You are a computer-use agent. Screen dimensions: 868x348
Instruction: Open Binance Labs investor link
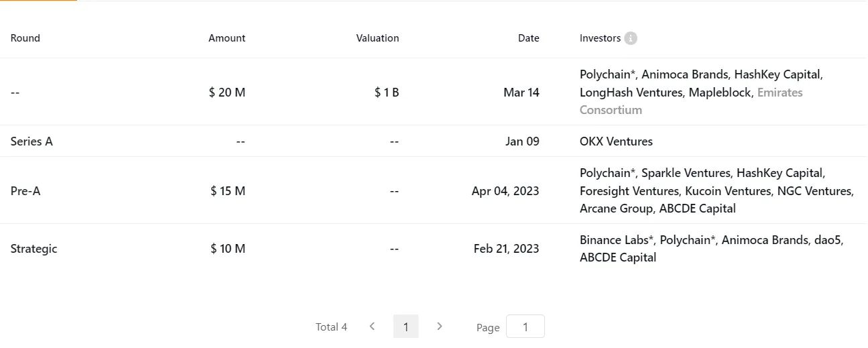pyautogui.click(x=615, y=240)
